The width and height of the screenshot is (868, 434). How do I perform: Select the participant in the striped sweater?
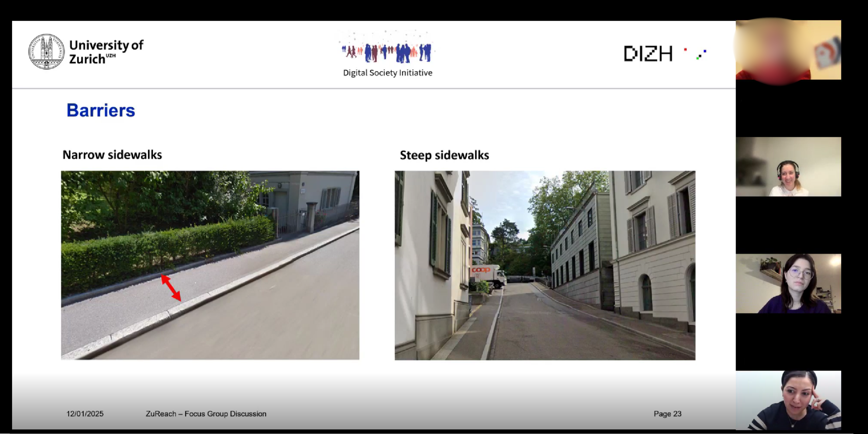788,400
